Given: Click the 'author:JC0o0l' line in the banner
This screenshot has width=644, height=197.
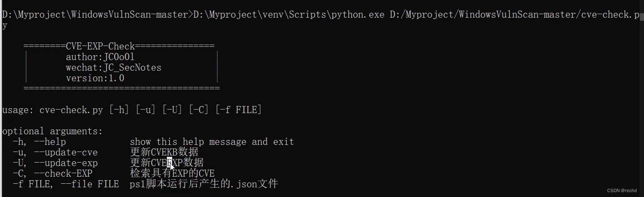Looking at the screenshot, I should coord(100,57).
